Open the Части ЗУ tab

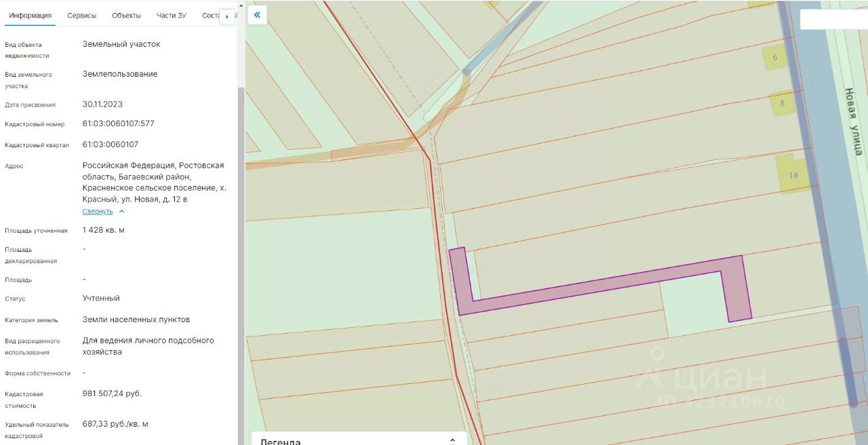click(171, 16)
